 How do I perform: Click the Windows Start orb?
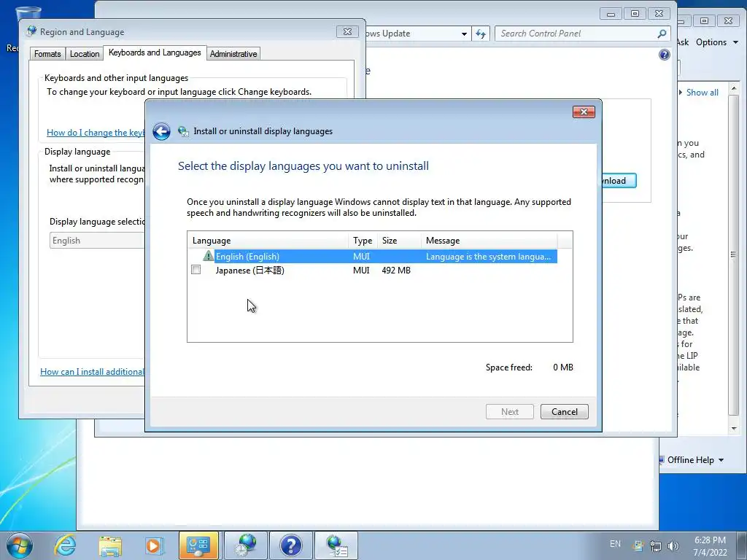pos(20,545)
